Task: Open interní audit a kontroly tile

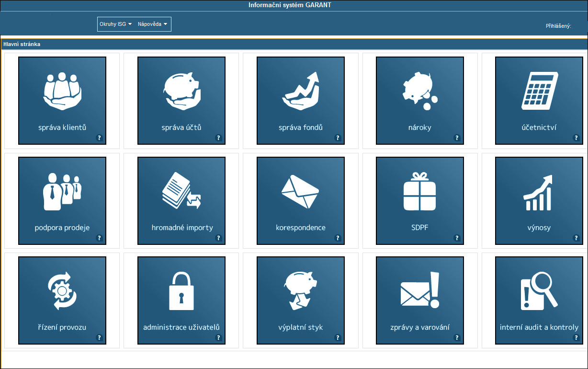Action: coord(539,300)
